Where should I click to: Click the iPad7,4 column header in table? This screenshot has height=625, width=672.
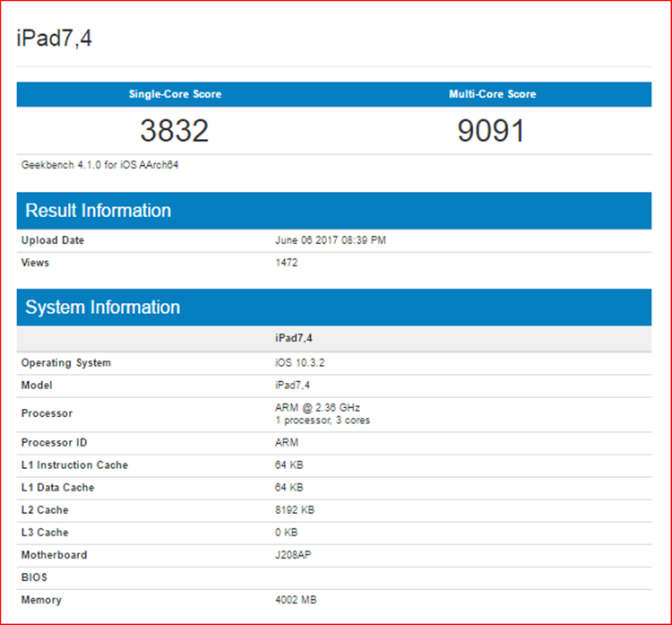(294, 338)
